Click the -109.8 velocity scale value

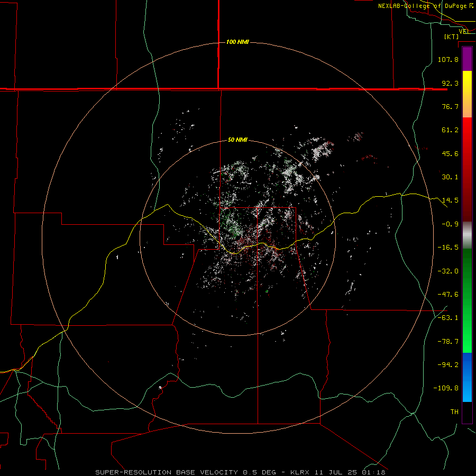pos(446,388)
